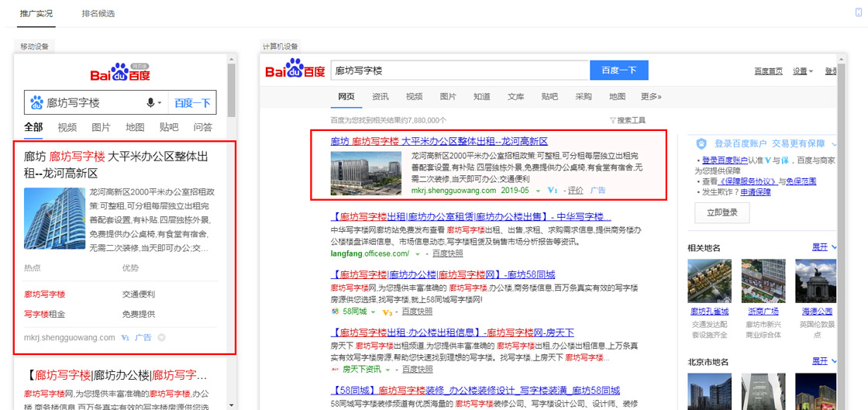
Task: Switch to 排名候选 tab
Action: pos(98,13)
